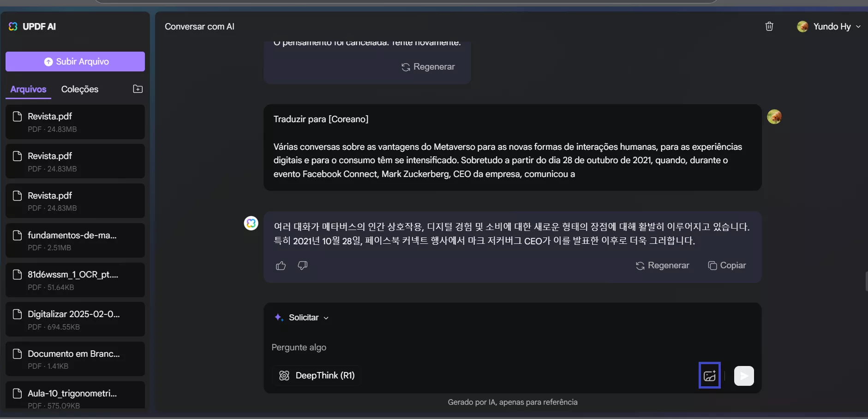868x419 pixels.
Task: Click the Subir Arquivo upload button
Action: click(75, 61)
